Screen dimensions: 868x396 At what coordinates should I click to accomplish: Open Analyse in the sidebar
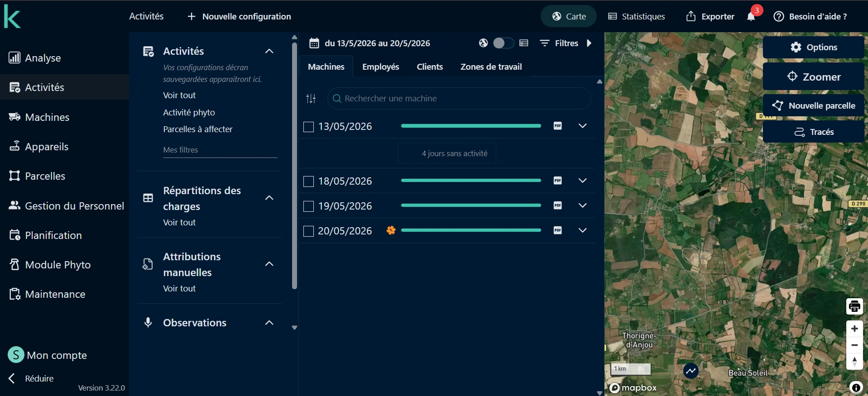(x=35, y=58)
